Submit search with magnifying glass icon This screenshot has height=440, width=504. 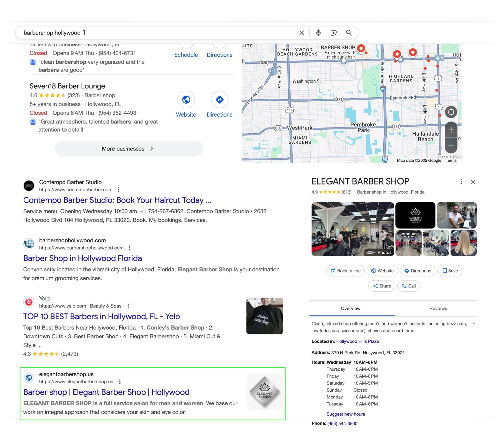[349, 33]
